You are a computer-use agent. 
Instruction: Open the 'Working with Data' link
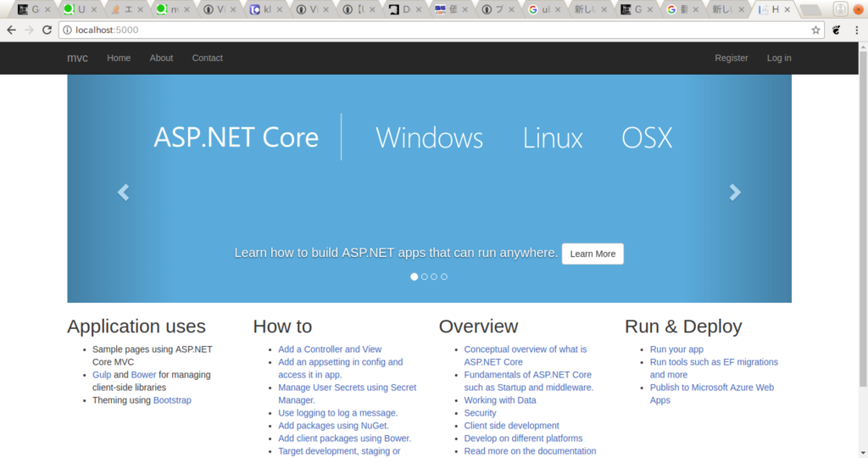click(x=500, y=400)
